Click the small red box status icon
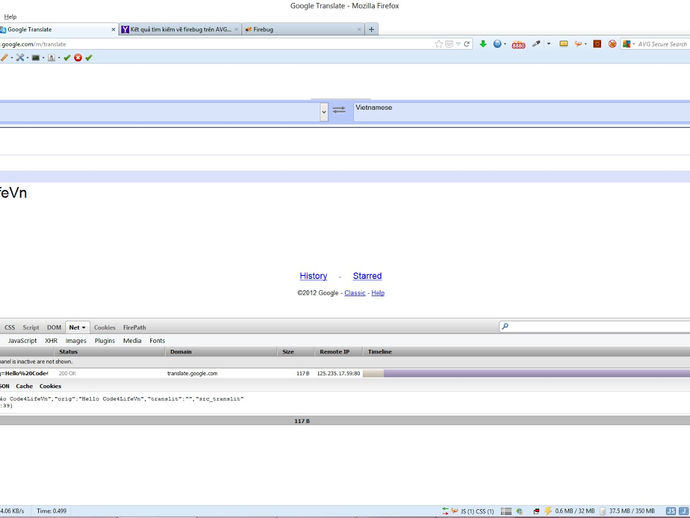This screenshot has height=518, width=690. [536, 511]
